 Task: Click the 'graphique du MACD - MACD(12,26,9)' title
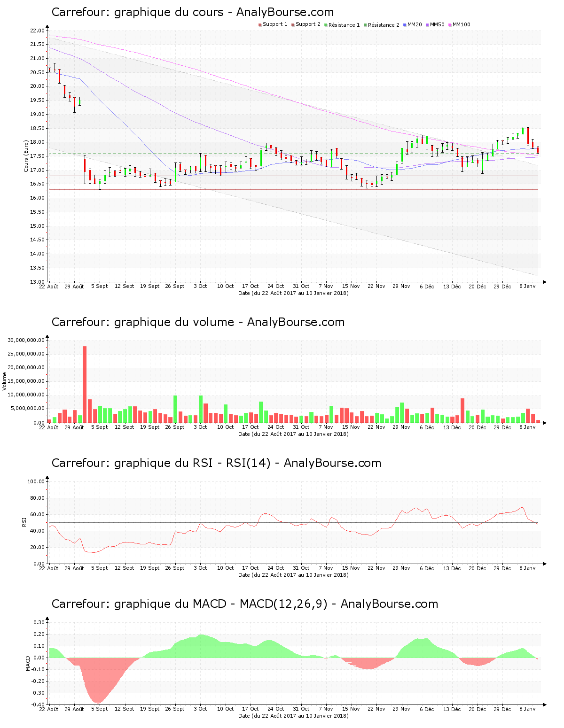click(220, 604)
